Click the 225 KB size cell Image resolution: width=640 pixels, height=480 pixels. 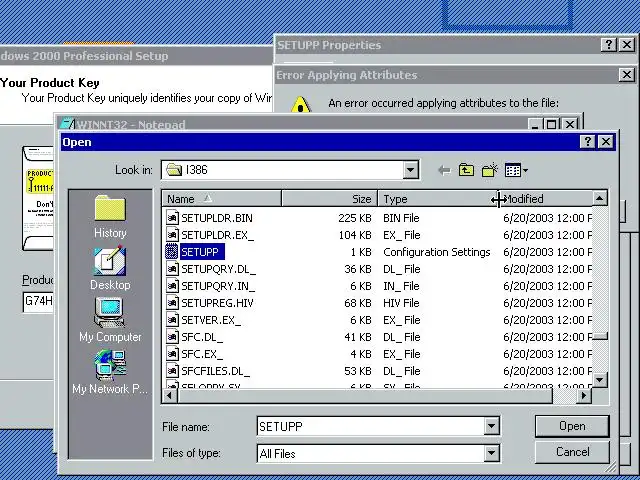355,218
